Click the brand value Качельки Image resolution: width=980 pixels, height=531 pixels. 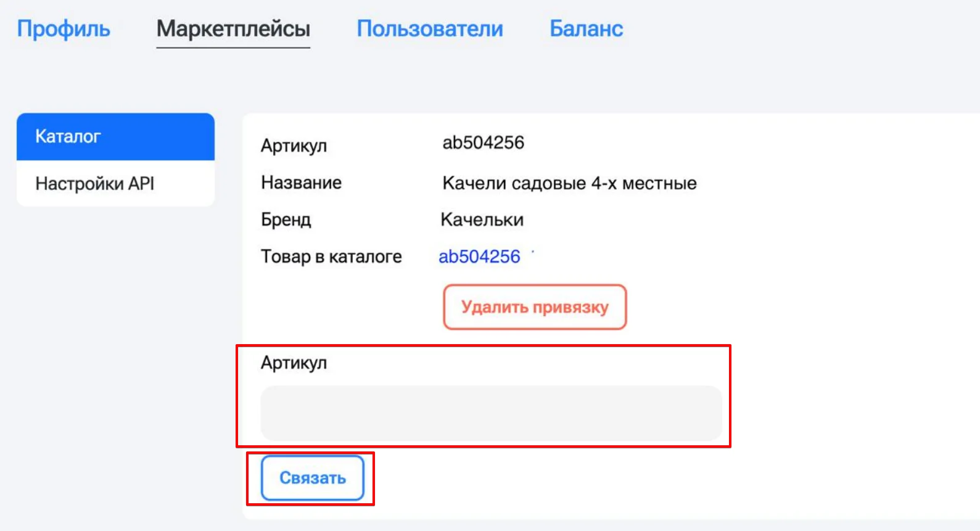(482, 220)
